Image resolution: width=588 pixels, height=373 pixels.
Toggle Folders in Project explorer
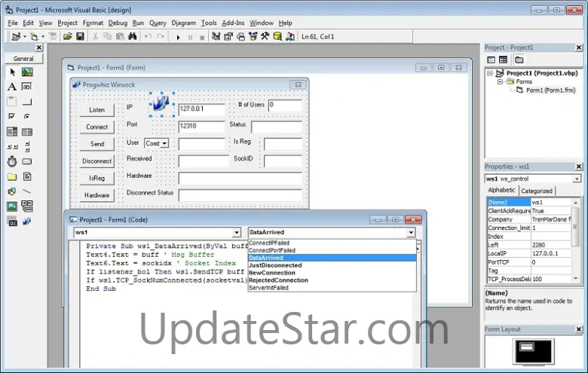[x=519, y=60]
